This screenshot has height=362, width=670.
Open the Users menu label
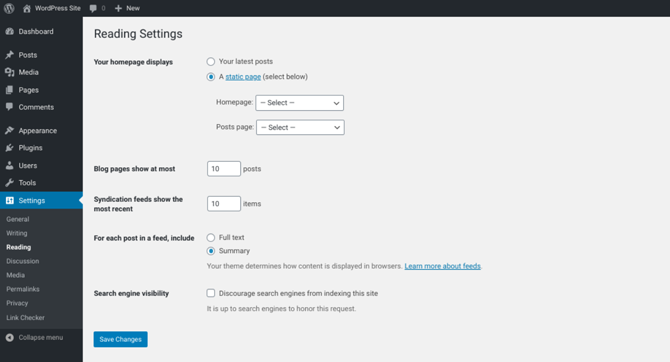click(28, 165)
